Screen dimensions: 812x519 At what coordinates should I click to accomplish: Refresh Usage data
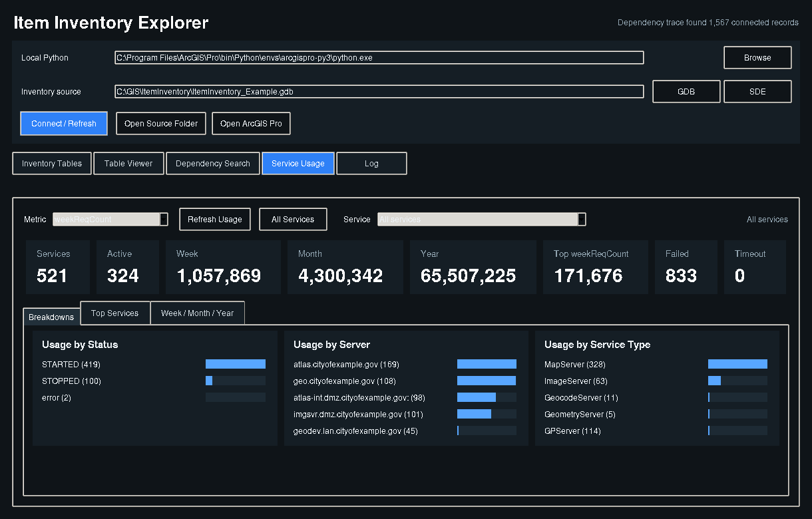point(215,220)
